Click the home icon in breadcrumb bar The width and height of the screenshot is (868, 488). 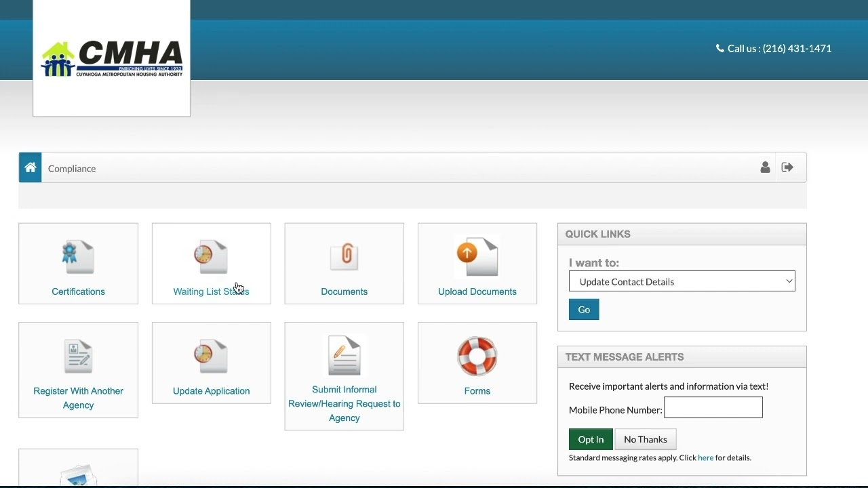[x=31, y=168]
